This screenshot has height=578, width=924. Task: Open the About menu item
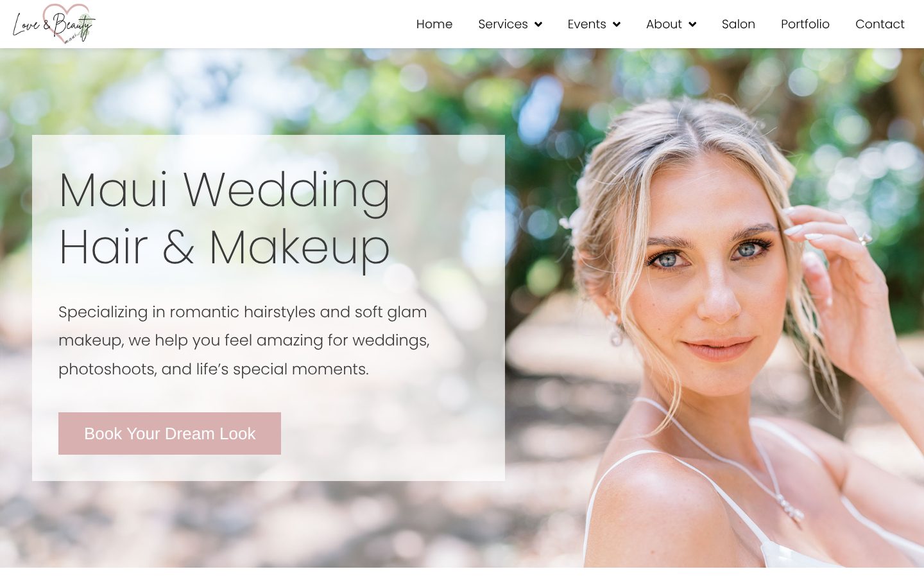tap(664, 24)
